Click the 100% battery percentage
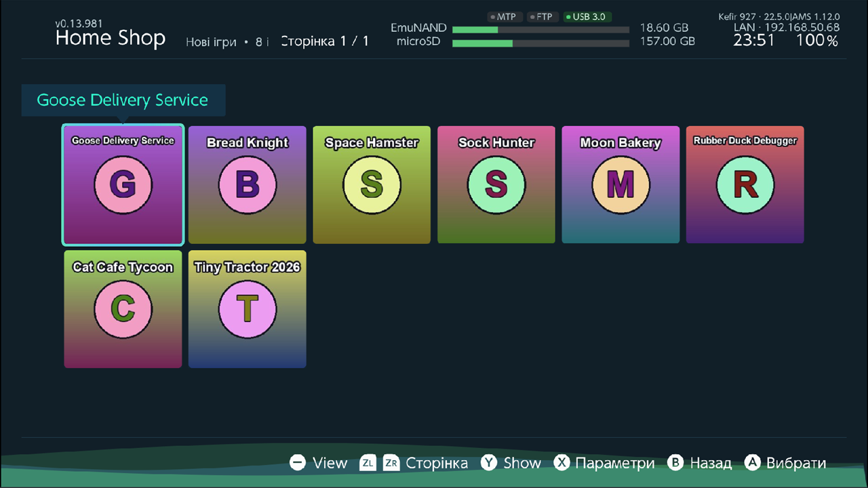The width and height of the screenshot is (868, 488). tap(817, 41)
